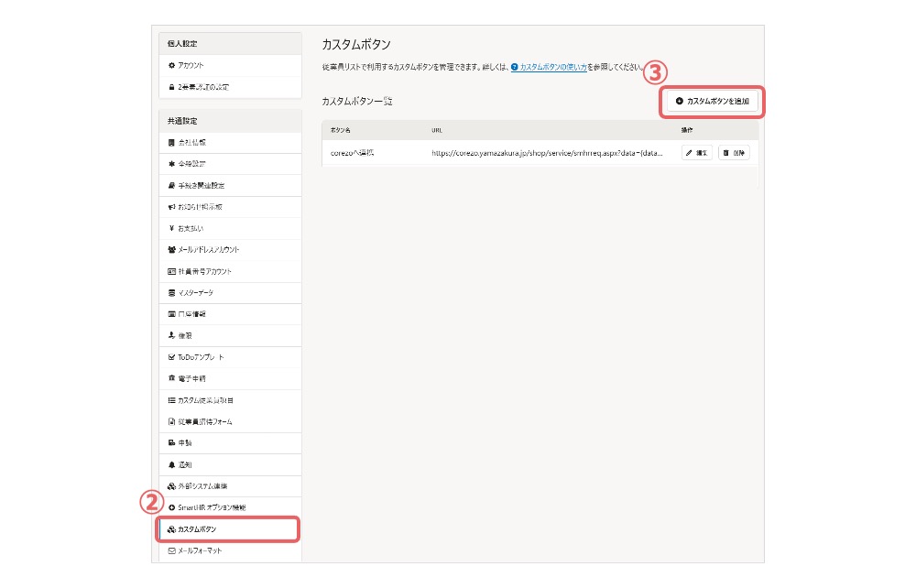Go to マスターデータ in the sidebar
This screenshot has width=916, height=588.
point(196,293)
